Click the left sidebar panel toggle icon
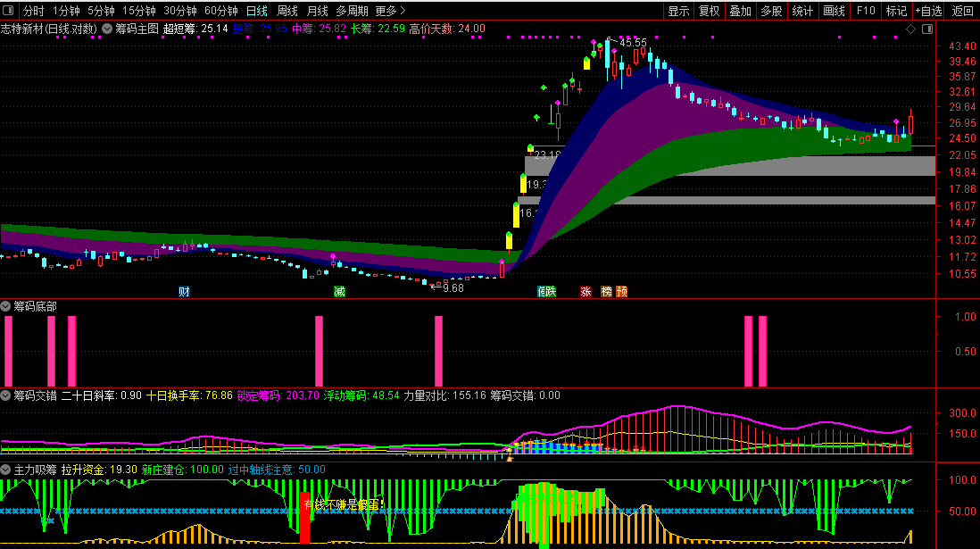Image resolution: width=980 pixels, height=549 pixels. (9, 11)
